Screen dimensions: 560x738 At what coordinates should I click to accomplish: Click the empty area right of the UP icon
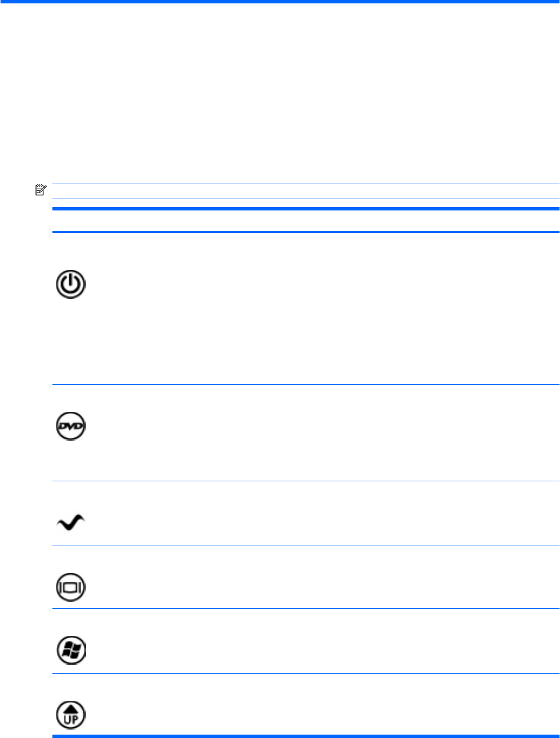[x=321, y=705]
